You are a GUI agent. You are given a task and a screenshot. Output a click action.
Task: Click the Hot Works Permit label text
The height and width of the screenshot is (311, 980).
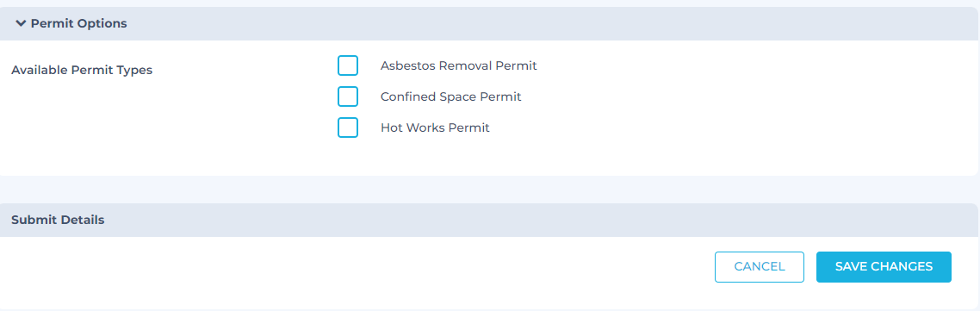(435, 128)
